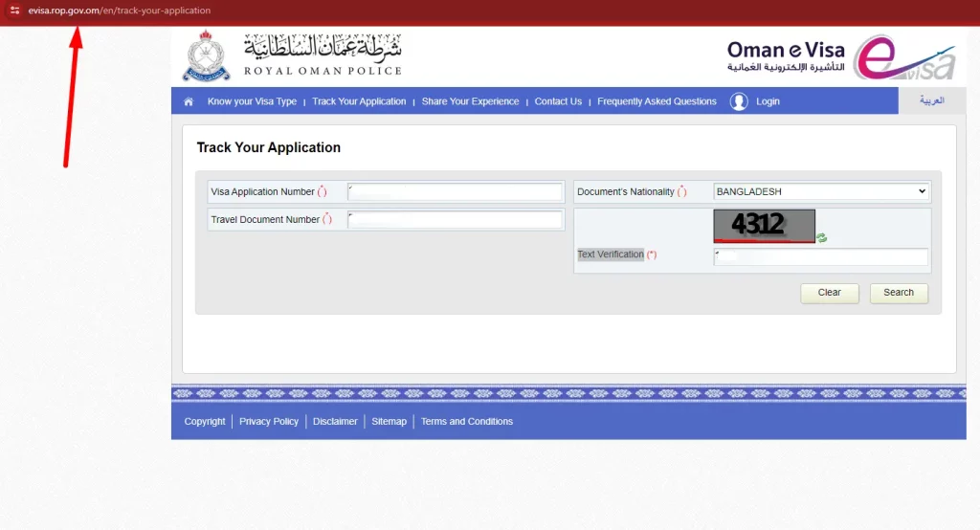Click the Royal Oman Police emblem logo

(x=207, y=55)
